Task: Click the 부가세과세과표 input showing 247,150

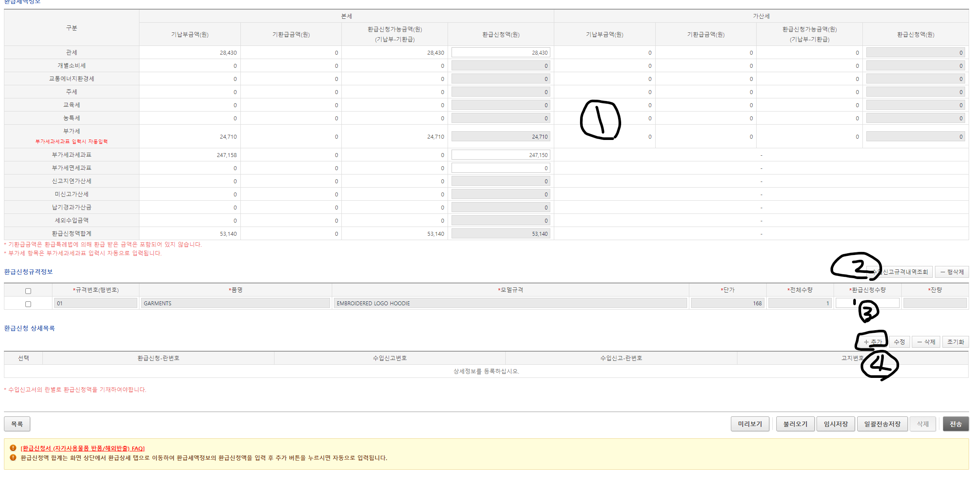Action: (500, 155)
